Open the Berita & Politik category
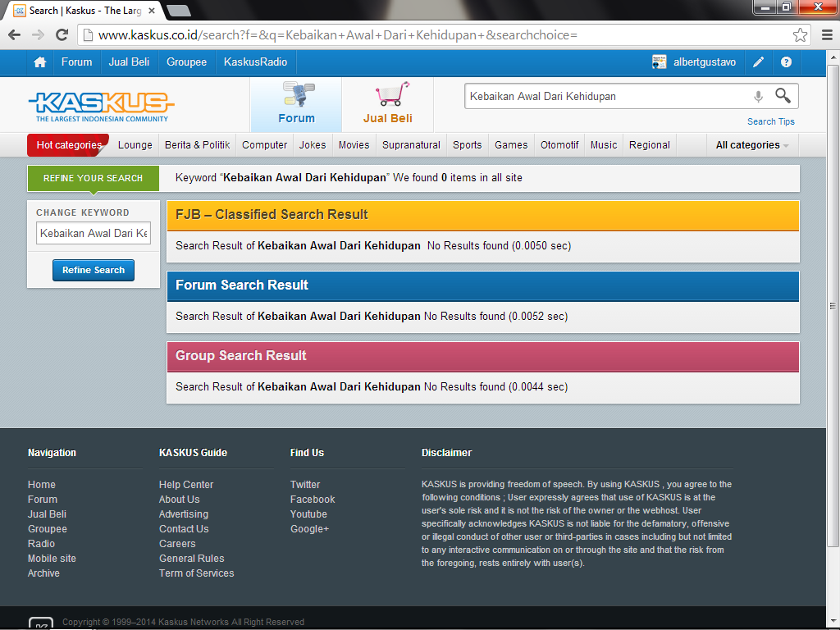 pos(197,145)
